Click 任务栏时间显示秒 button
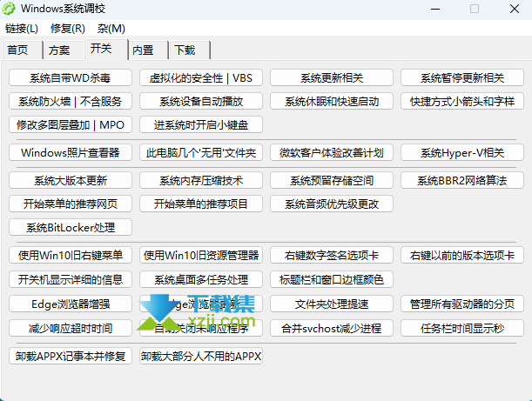532x401 pixels. tap(462, 328)
